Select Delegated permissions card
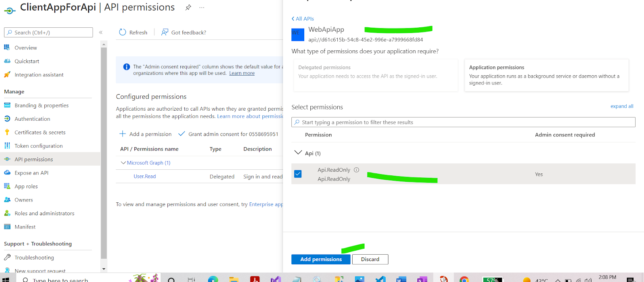The height and width of the screenshot is (282, 644). pyautogui.click(x=375, y=75)
